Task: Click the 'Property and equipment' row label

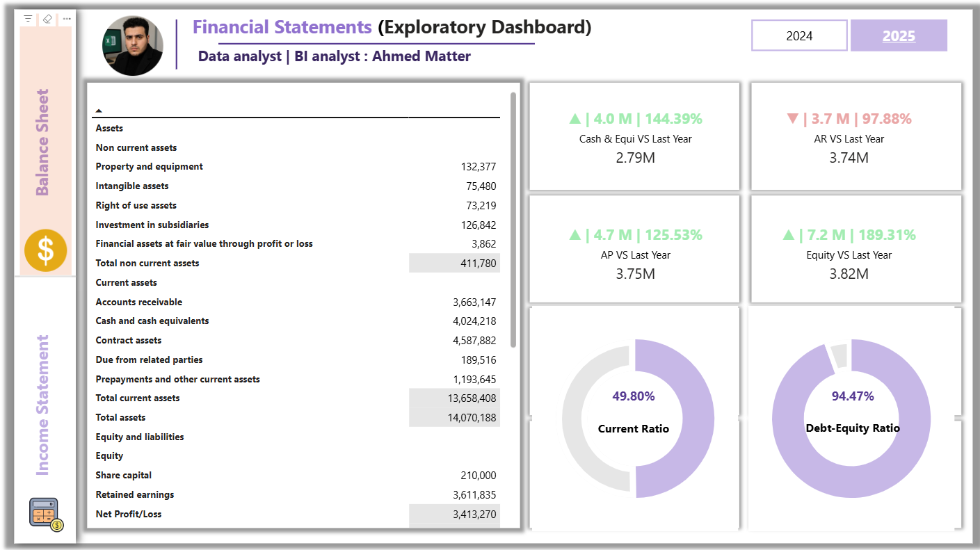Action: 150,167
